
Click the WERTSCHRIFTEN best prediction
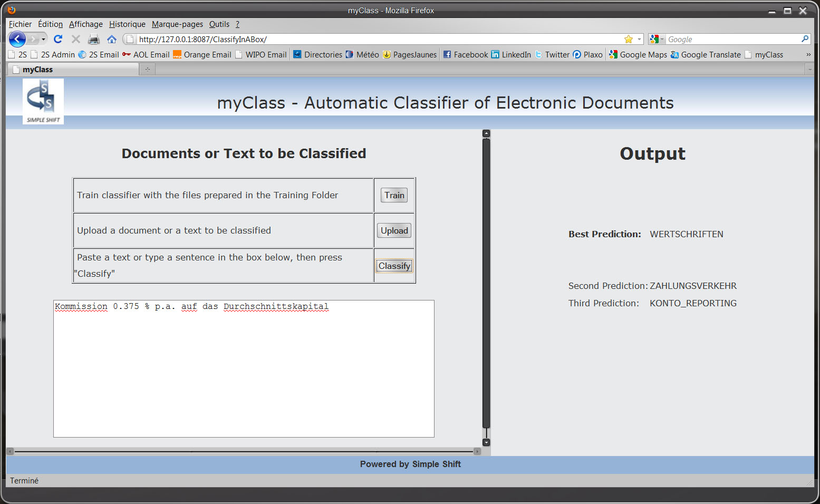pos(687,234)
